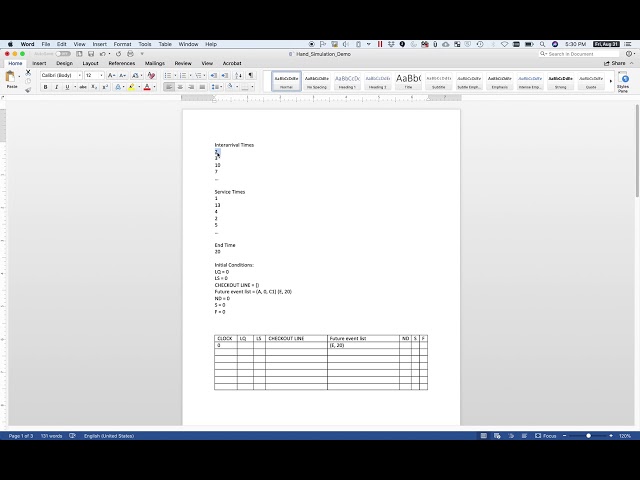640x480 pixels.
Task: Click the zoom in plus button
Action: click(611, 436)
